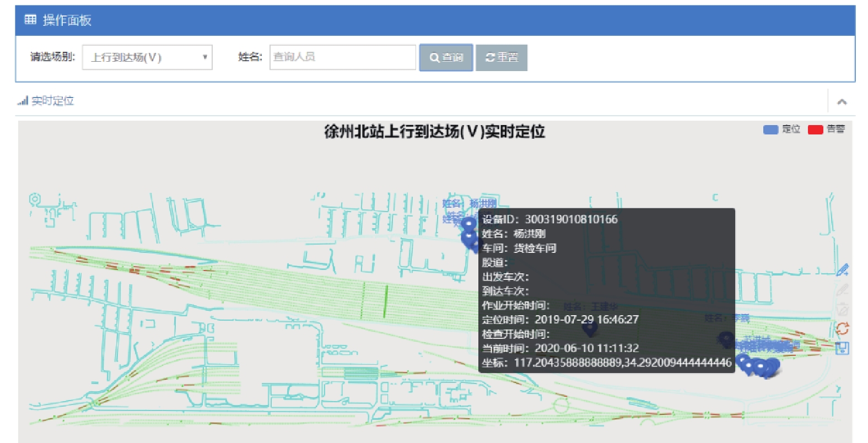The height and width of the screenshot is (443, 868).
Task: Collapse the 实时定位 panel with chevron
Action: pos(842,101)
